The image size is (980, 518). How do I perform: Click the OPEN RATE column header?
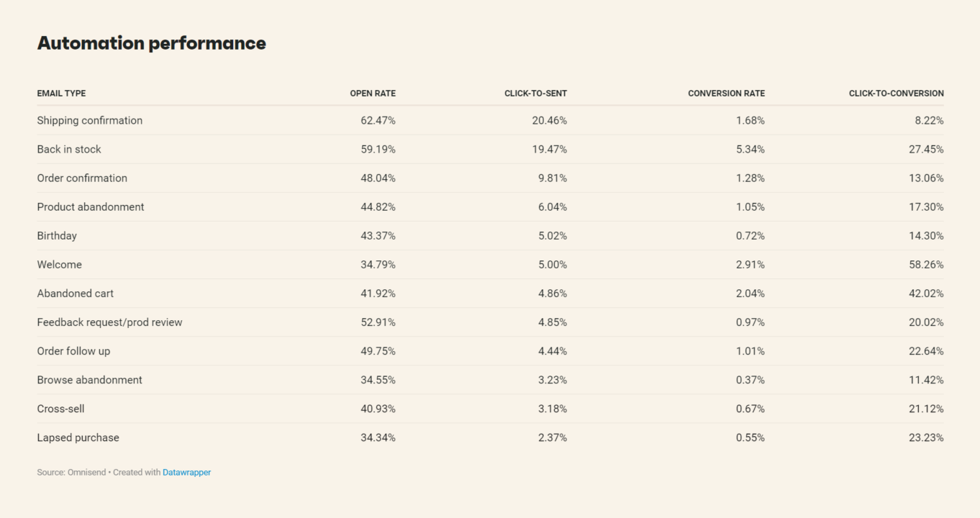click(373, 94)
